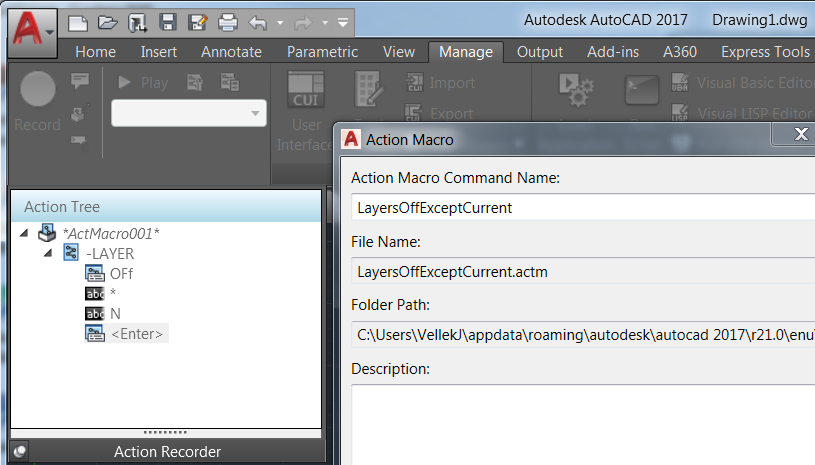Switch to the Annotate ribbon tab

[x=231, y=52]
